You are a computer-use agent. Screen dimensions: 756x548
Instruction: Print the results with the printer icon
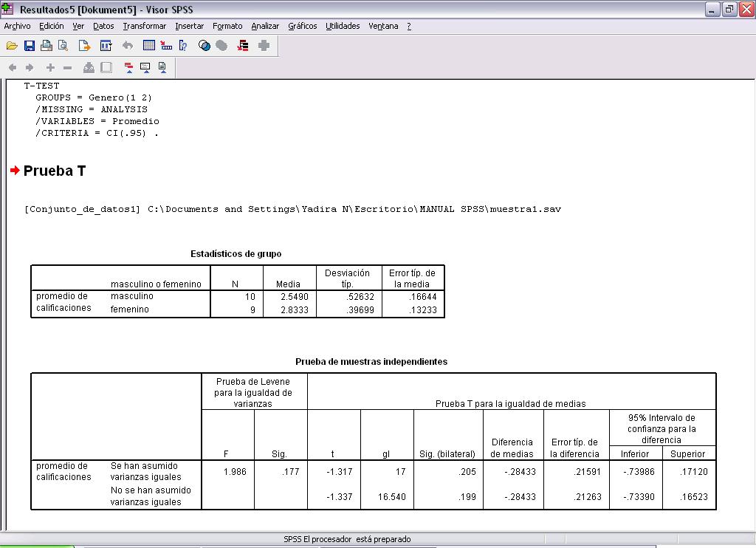[47, 46]
